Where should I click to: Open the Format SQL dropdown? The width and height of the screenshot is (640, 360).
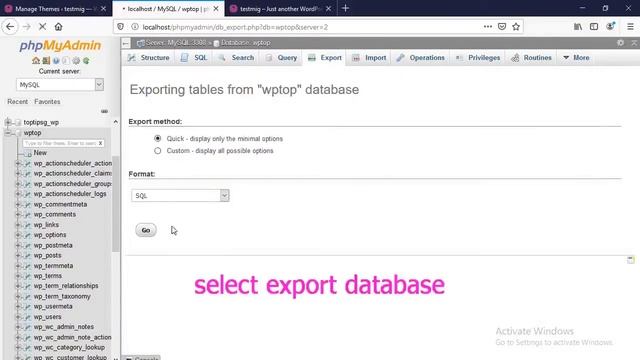pyautogui.click(x=180, y=196)
